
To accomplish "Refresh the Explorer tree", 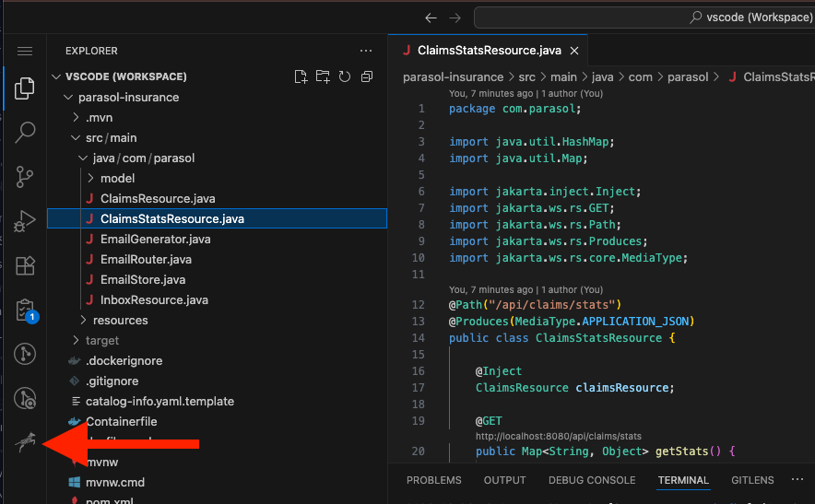I will [345, 76].
